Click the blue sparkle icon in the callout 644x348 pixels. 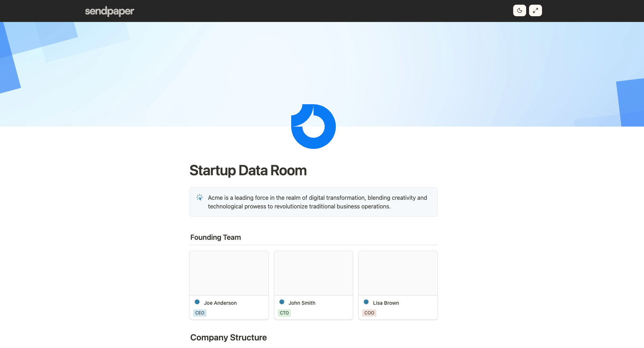tap(199, 197)
